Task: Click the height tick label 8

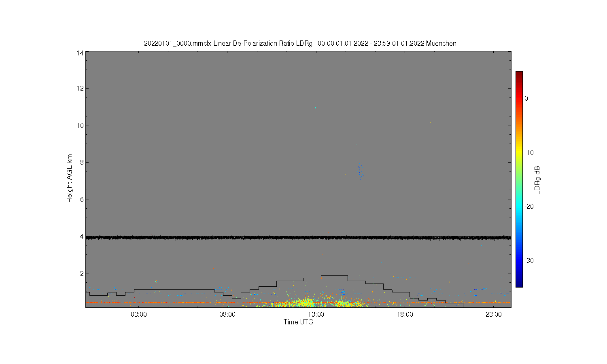Action: click(x=82, y=162)
